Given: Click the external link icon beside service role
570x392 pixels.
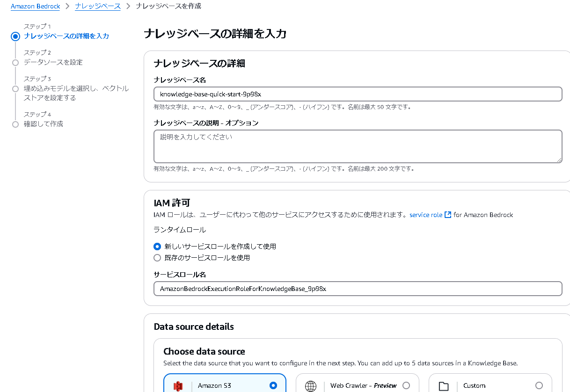Looking at the screenshot, I should 448,215.
